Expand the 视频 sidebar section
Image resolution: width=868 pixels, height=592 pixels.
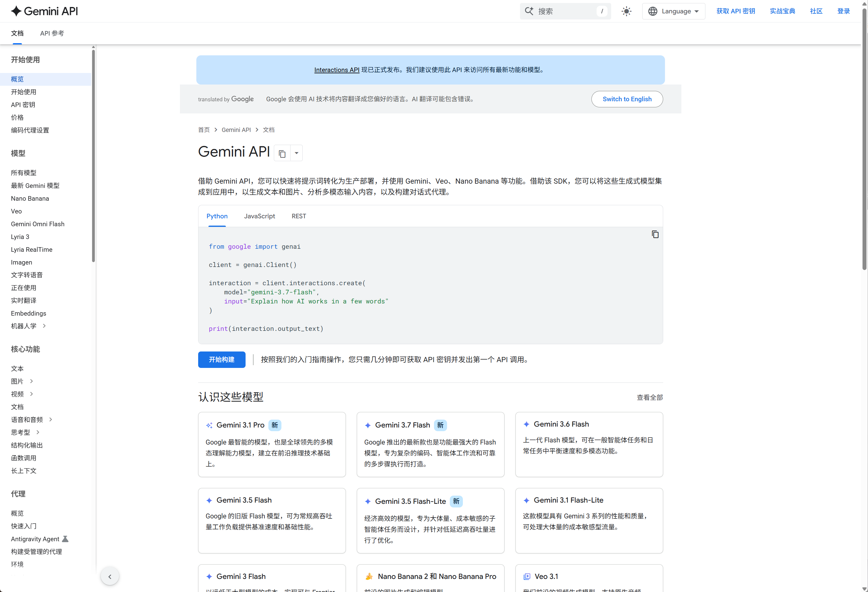coord(31,394)
